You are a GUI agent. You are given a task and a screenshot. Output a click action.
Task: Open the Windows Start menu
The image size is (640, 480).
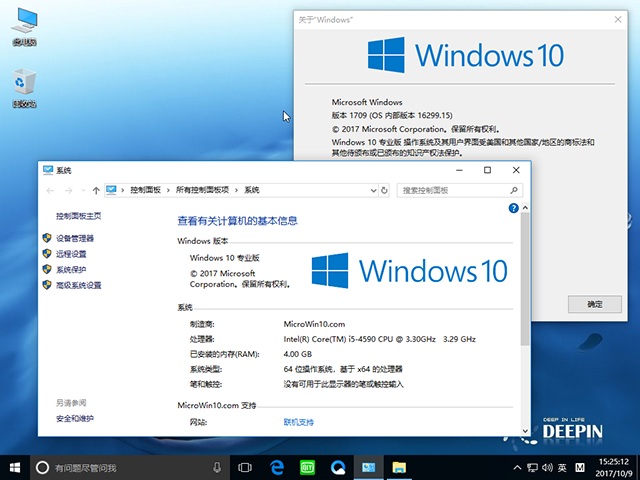point(15,468)
